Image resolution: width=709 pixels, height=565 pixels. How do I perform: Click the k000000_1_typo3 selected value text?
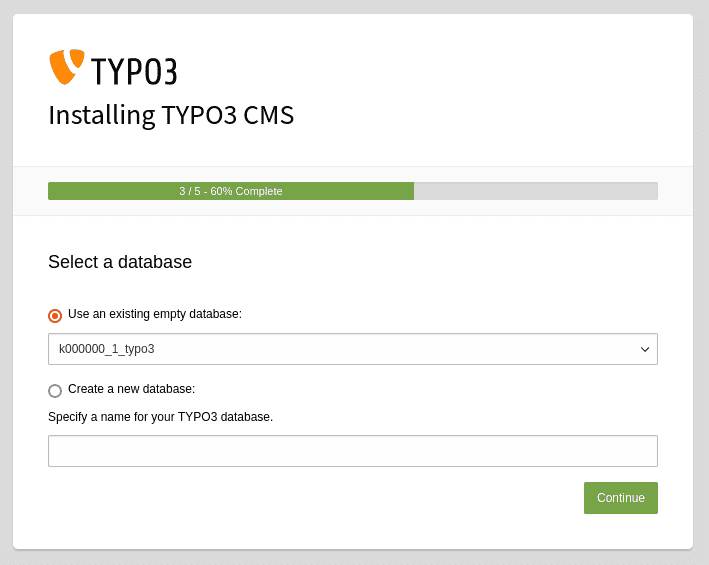pyautogui.click(x=107, y=349)
